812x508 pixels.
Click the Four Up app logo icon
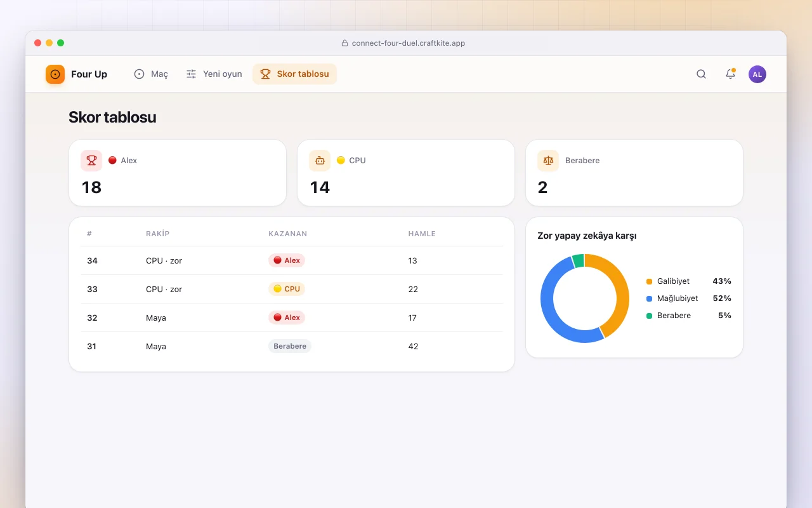(55, 74)
